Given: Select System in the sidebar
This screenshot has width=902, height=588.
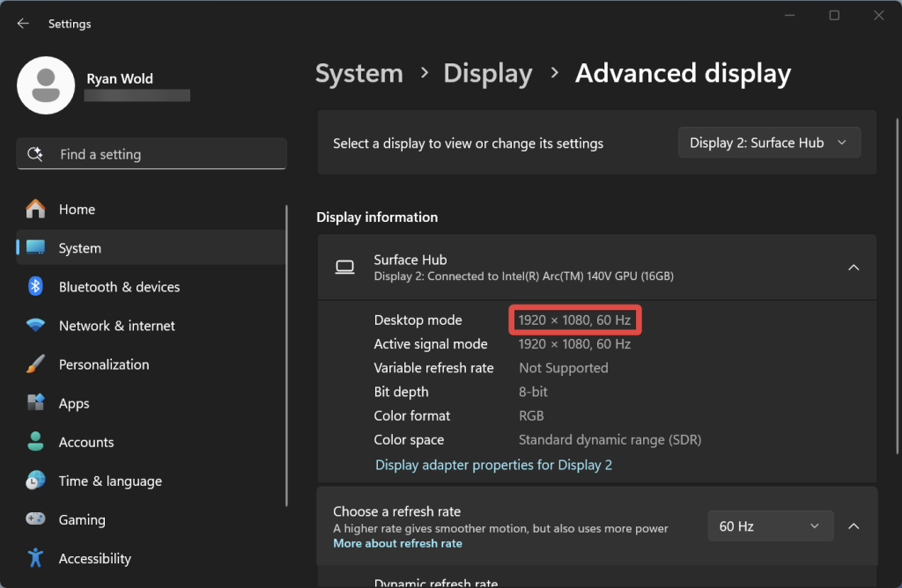Looking at the screenshot, I should (151, 247).
